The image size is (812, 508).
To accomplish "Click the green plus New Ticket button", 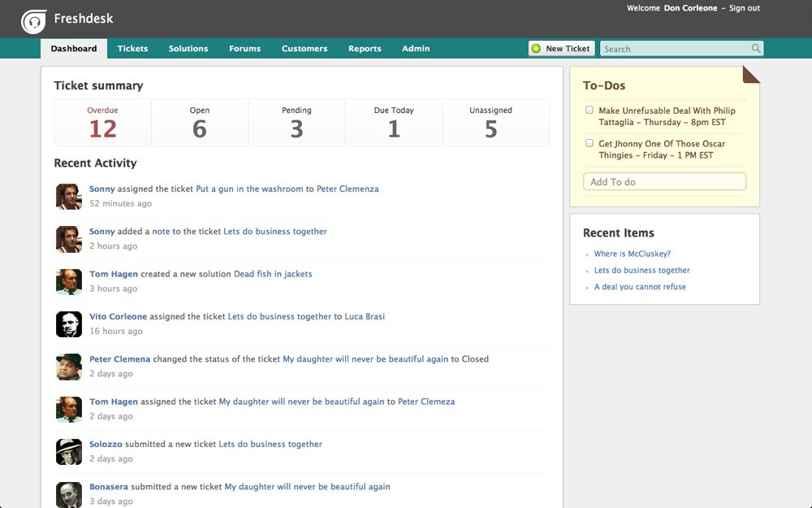I will [x=560, y=49].
